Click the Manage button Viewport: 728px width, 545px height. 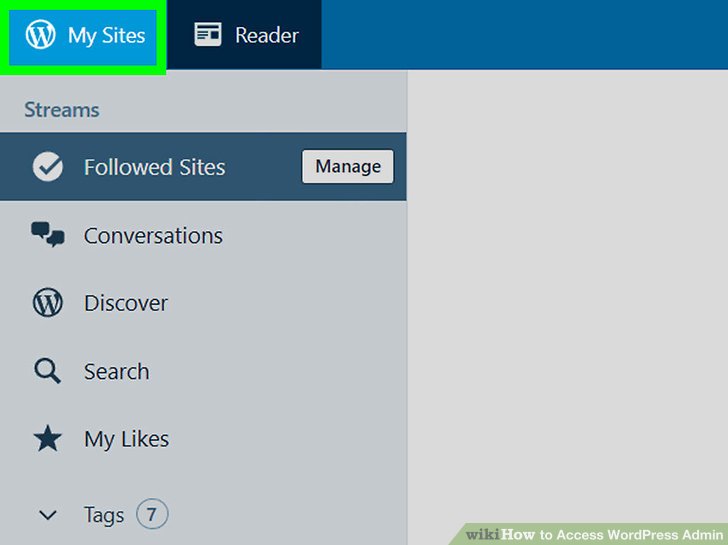pyautogui.click(x=348, y=166)
